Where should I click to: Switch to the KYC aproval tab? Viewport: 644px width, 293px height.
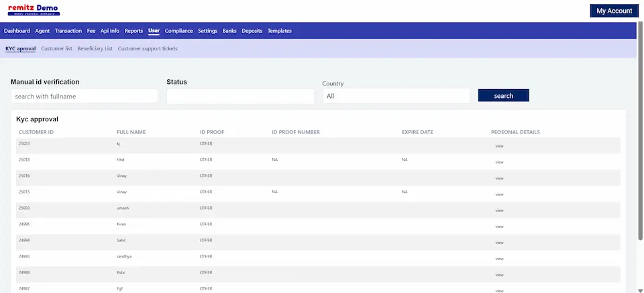(x=21, y=48)
